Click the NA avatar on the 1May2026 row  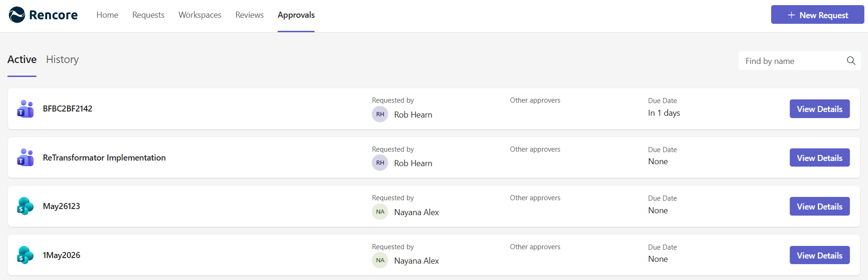[380, 260]
